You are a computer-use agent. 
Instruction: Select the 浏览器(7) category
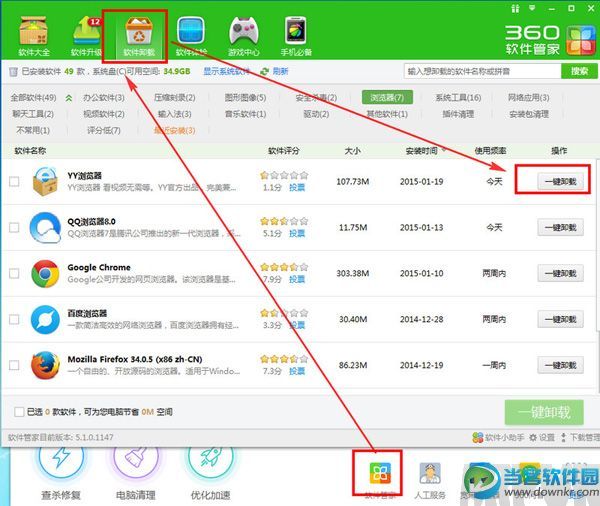click(x=387, y=98)
